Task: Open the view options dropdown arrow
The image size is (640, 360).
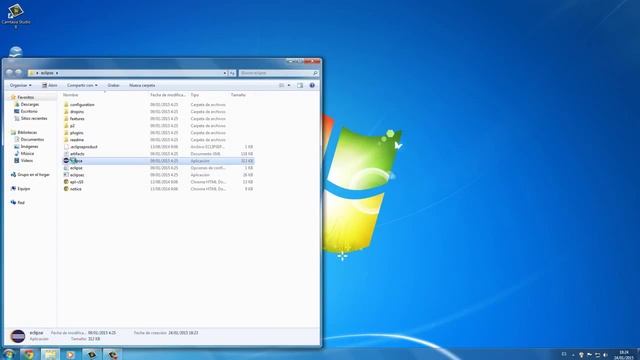Action: click(289, 85)
